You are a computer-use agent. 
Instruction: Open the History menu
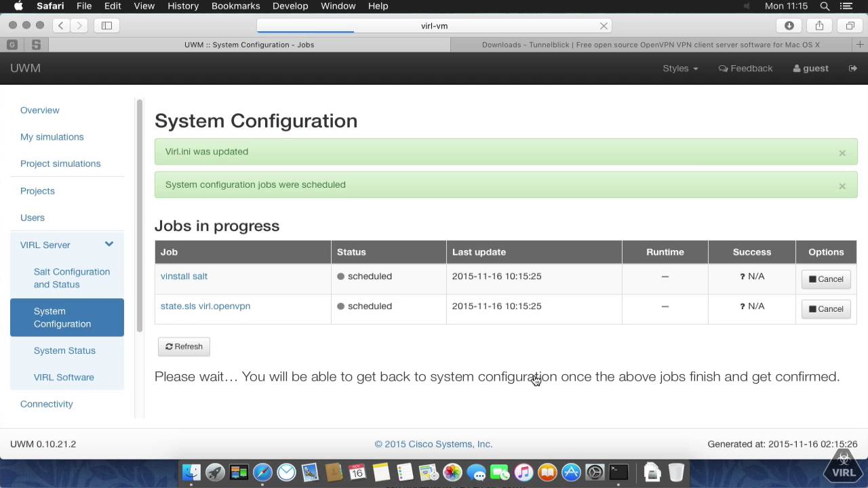point(183,6)
